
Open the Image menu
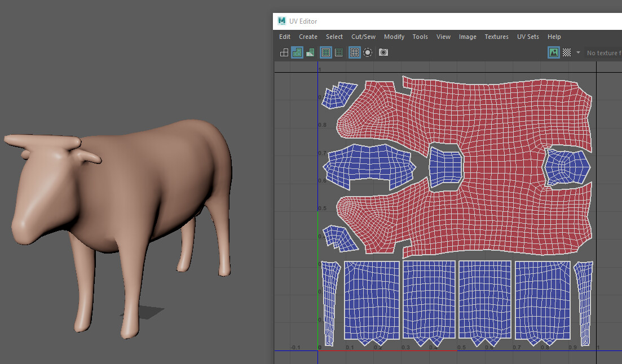coord(467,37)
